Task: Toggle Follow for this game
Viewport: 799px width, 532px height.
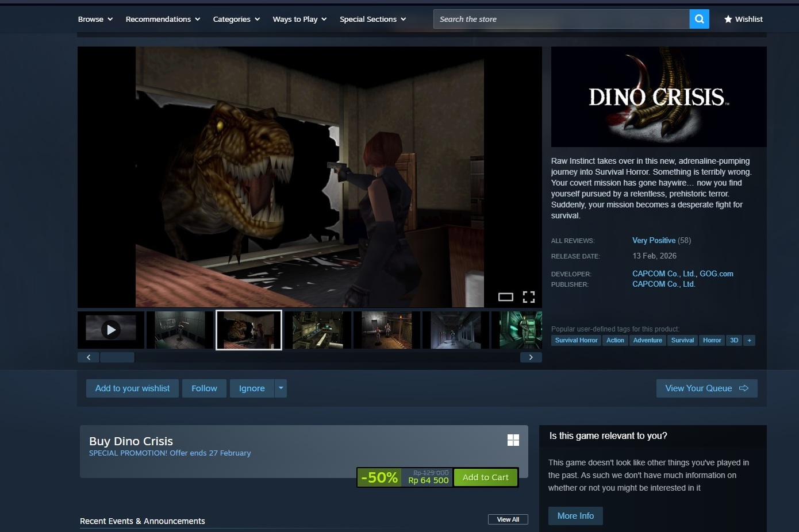Action: [x=204, y=388]
